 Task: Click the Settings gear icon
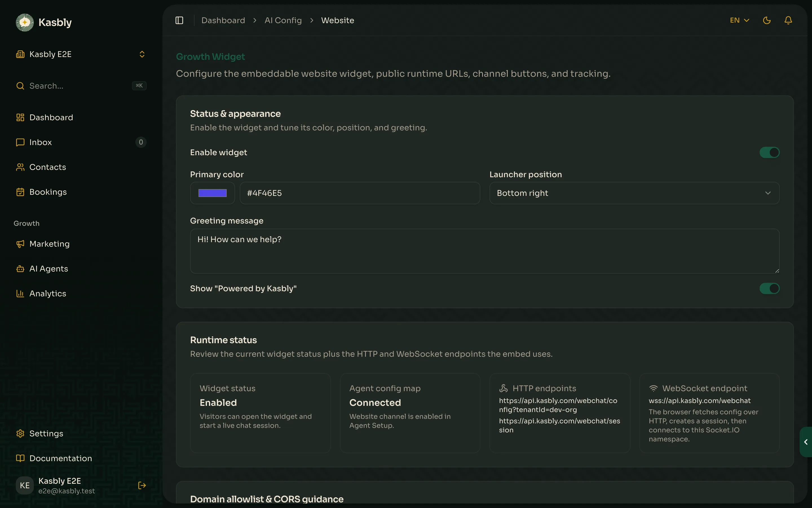pyautogui.click(x=20, y=434)
